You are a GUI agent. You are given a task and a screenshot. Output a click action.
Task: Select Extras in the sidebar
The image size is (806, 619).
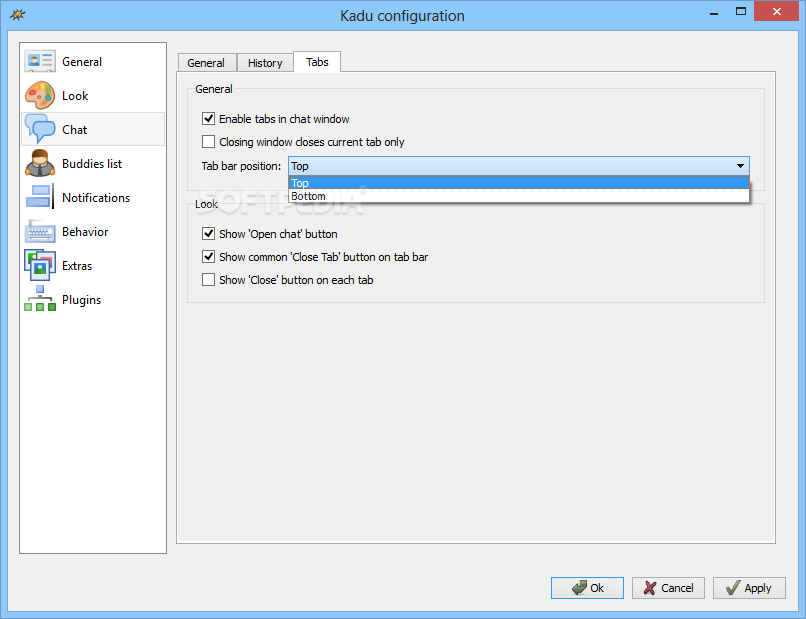click(77, 266)
